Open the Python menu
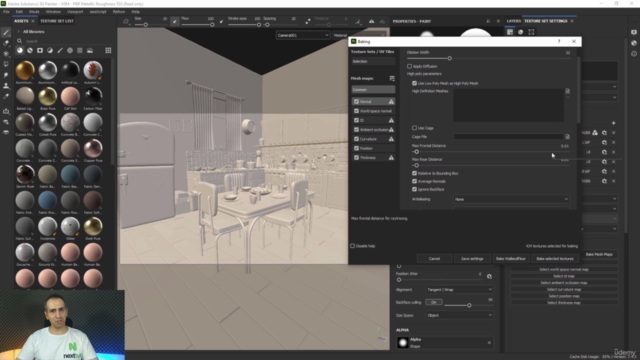 (119, 12)
